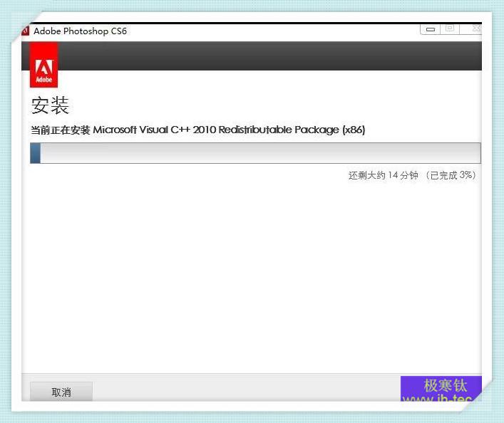Click the 'Adobe Photoshop CS6' window title
This screenshot has height=423, width=504.
[80, 31]
